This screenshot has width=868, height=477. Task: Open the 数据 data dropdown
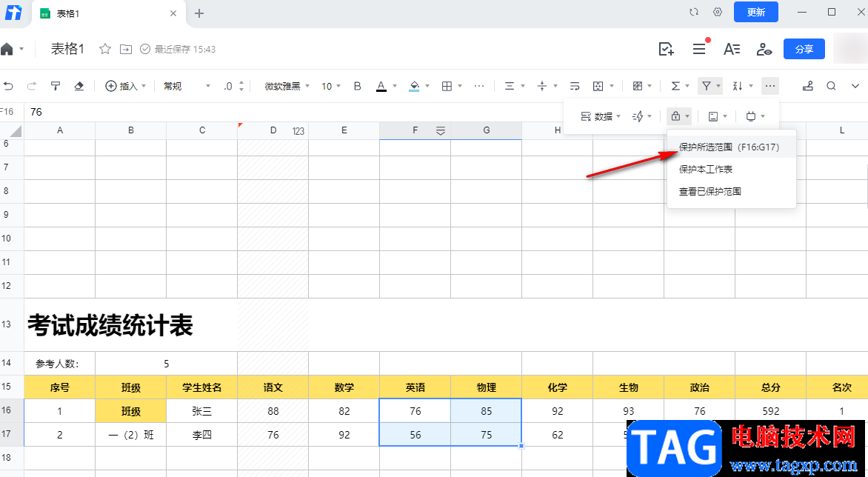coord(601,116)
